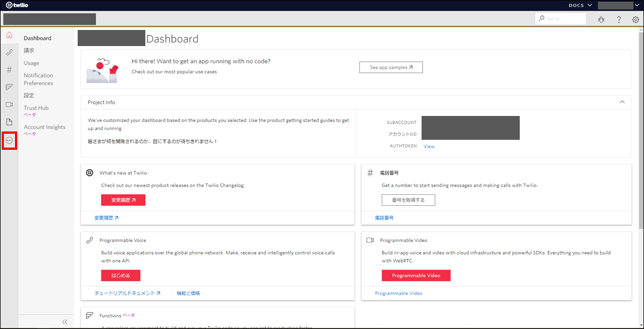Viewport: 644px width, 329px height.
Task: Click the app samples illustration
Action: pyautogui.click(x=102, y=70)
